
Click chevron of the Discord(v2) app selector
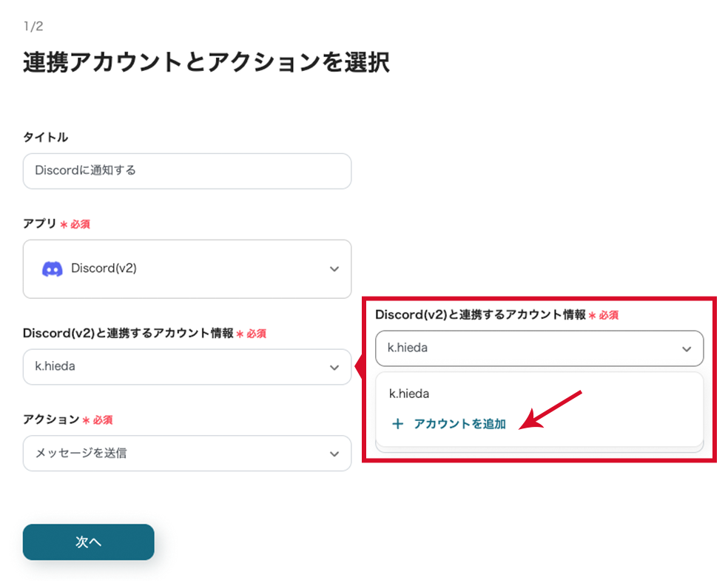pyautogui.click(x=334, y=269)
